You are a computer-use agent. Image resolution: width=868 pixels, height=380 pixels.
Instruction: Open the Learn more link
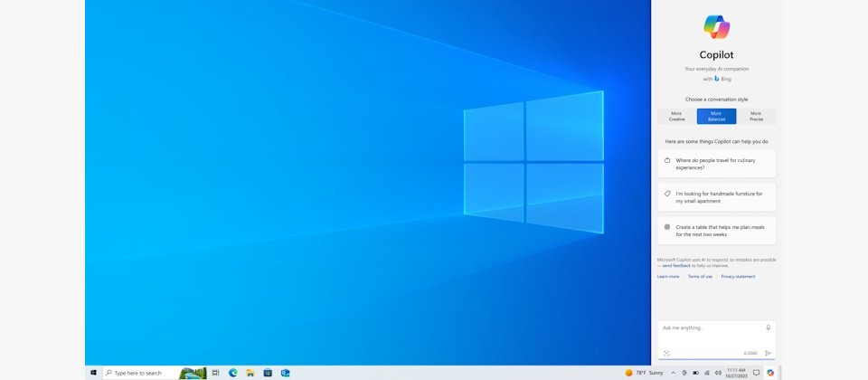pos(668,277)
